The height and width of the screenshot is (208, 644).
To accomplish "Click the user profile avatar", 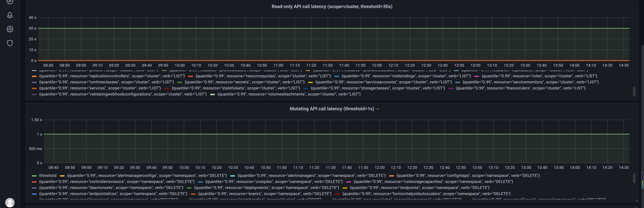I will point(10,202).
